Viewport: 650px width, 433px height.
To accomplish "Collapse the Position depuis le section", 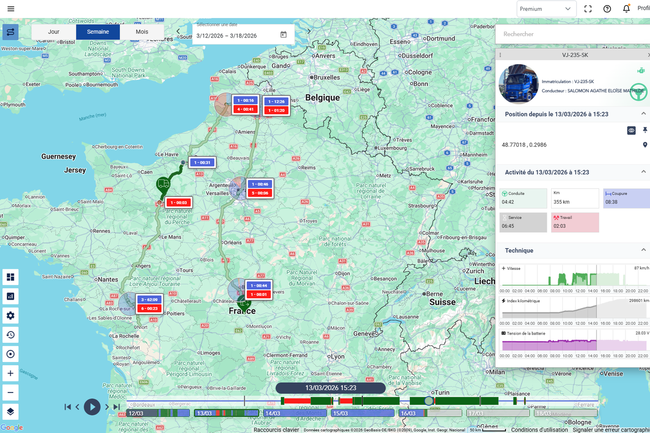I will [x=643, y=114].
